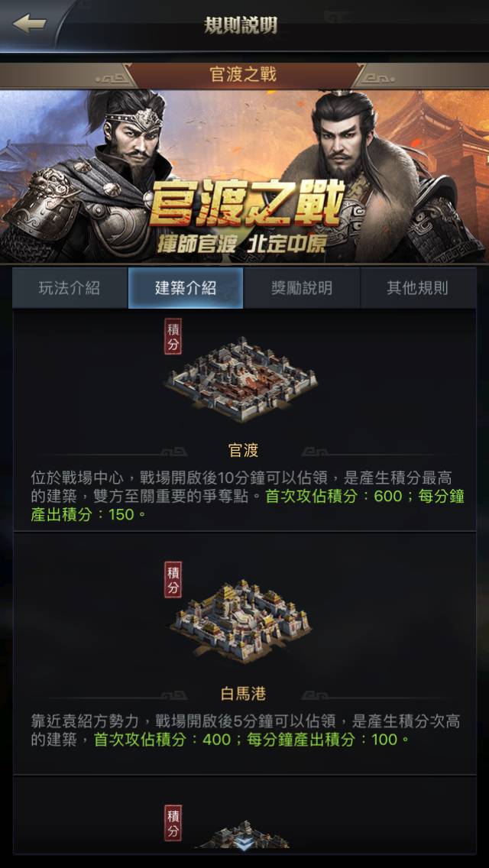This screenshot has height=868, width=489.
Task: Click the 規則說明 page title
Action: pos(241,25)
